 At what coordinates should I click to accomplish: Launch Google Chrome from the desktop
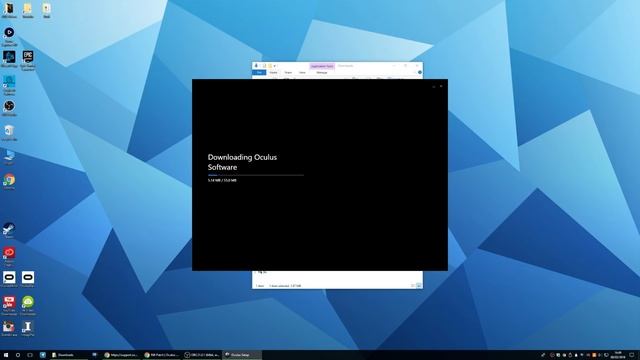point(9,182)
